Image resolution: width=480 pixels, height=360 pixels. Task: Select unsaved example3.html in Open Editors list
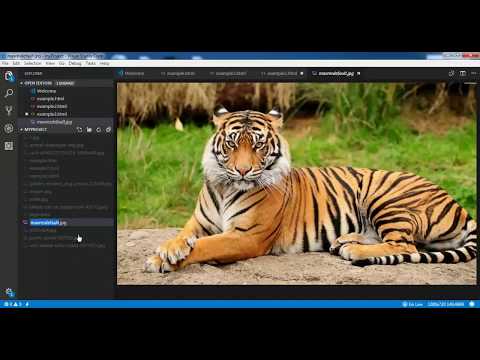click(67, 114)
